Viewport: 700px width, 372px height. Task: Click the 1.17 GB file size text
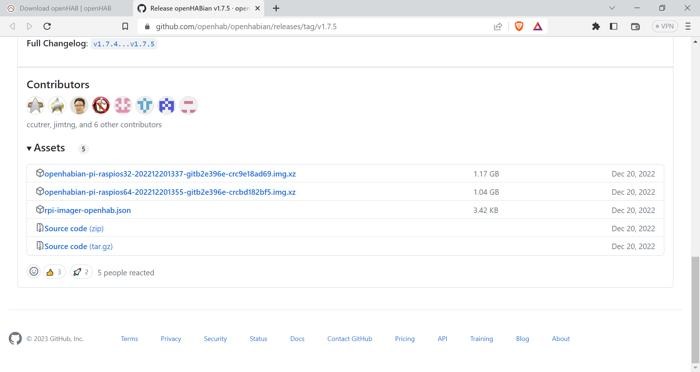pyautogui.click(x=486, y=174)
